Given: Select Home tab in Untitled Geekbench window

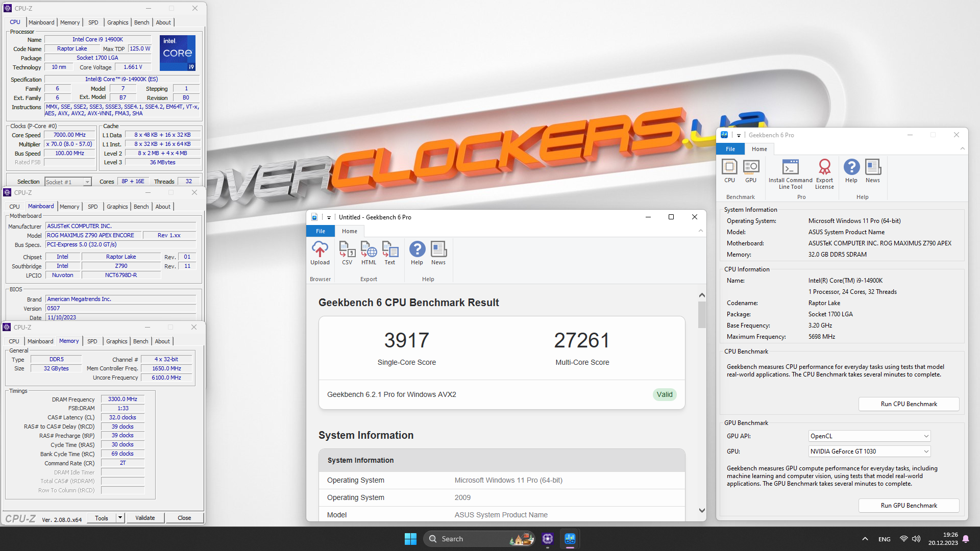Looking at the screenshot, I should tap(350, 231).
